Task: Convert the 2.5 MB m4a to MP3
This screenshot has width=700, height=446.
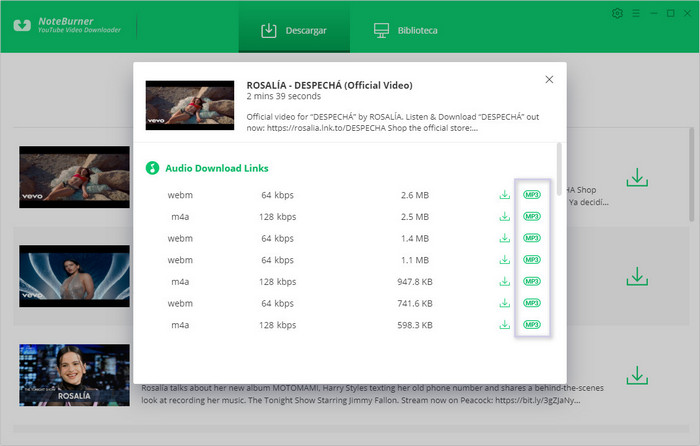Action: point(532,217)
